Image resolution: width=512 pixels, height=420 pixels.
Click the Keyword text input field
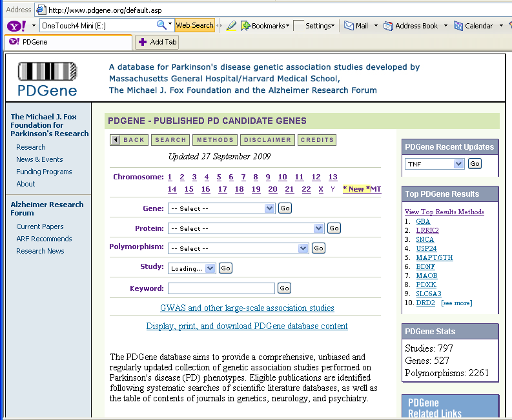[221, 288]
